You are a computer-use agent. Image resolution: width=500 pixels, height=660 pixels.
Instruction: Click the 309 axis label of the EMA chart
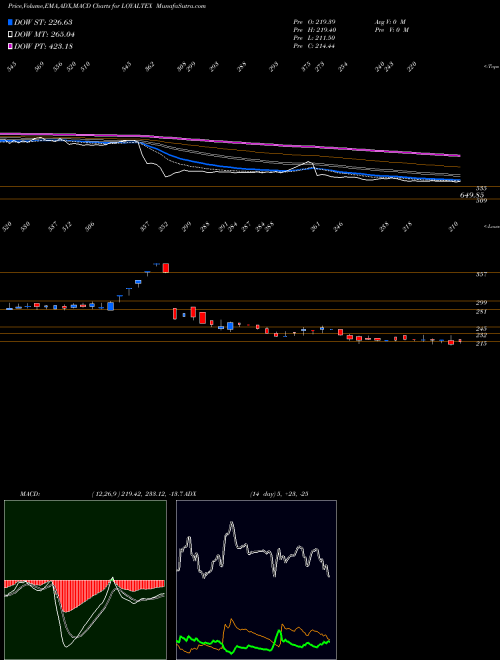click(481, 201)
